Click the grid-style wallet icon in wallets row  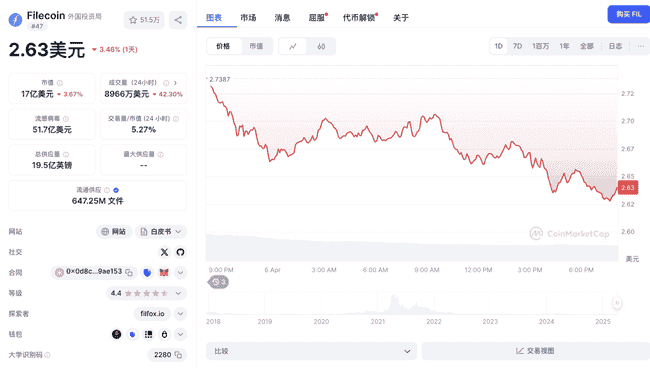(148, 334)
